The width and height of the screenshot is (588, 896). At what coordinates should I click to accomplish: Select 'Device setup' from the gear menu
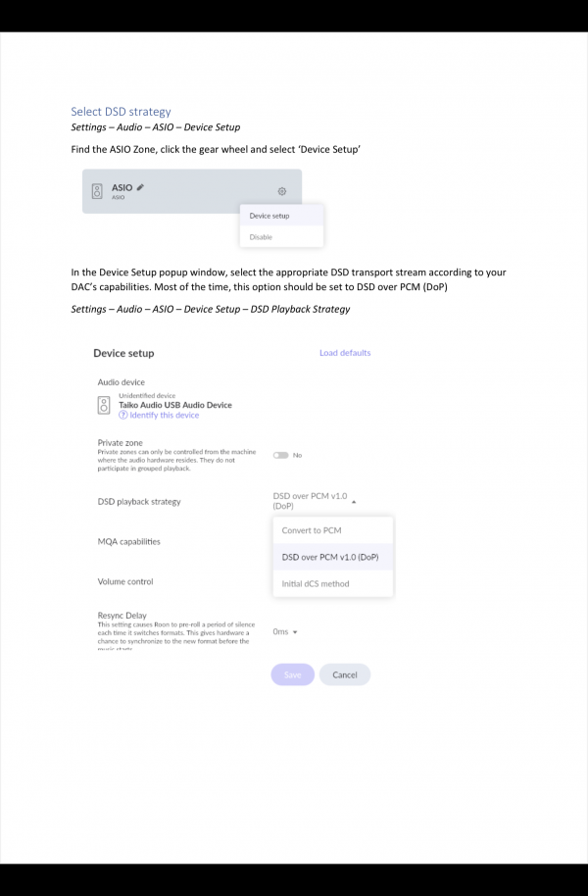click(x=269, y=216)
